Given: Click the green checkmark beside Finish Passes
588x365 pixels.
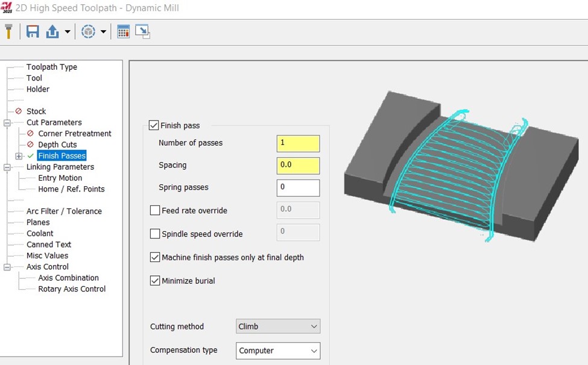Looking at the screenshot, I should 31,156.
